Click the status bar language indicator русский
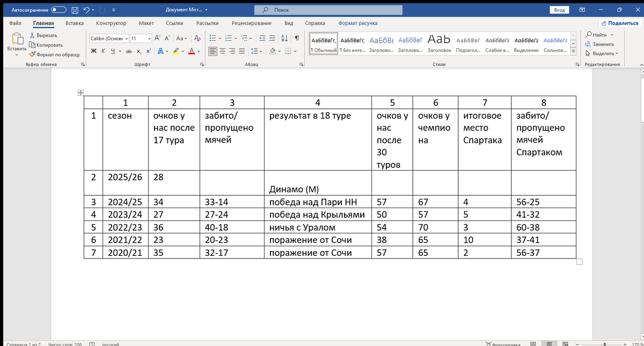The height and width of the screenshot is (346, 644). [x=111, y=344]
